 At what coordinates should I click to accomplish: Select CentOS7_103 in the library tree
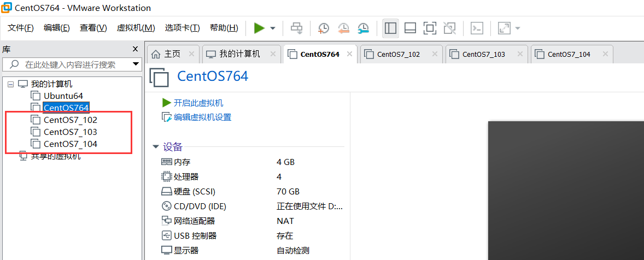(71, 132)
